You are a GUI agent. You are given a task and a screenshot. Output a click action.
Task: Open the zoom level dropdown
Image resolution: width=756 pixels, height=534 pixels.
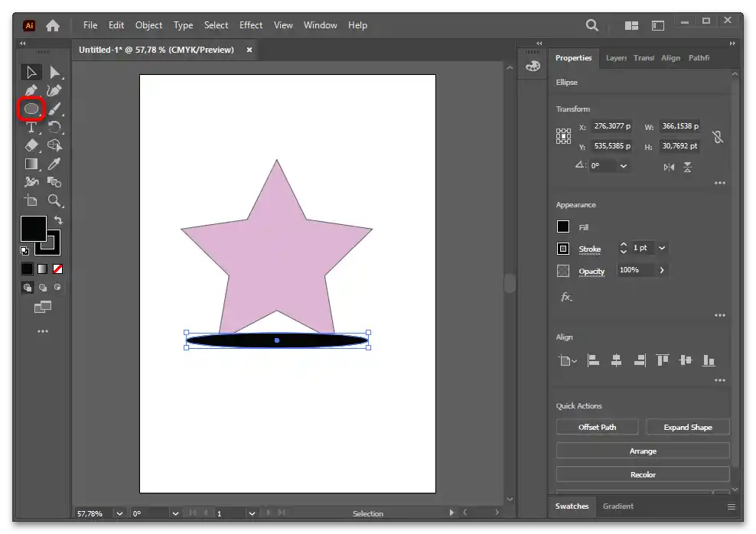click(x=119, y=513)
